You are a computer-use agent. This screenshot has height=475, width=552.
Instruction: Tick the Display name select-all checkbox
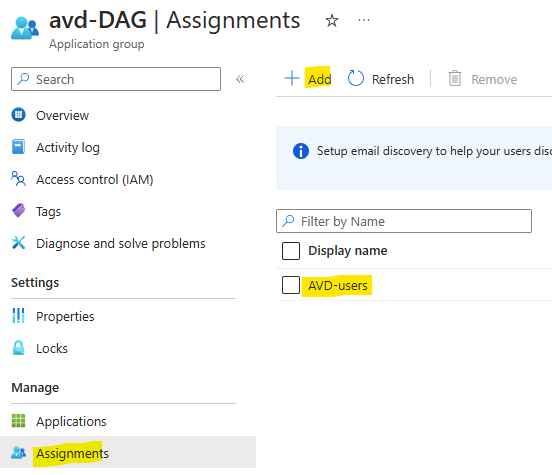click(291, 251)
